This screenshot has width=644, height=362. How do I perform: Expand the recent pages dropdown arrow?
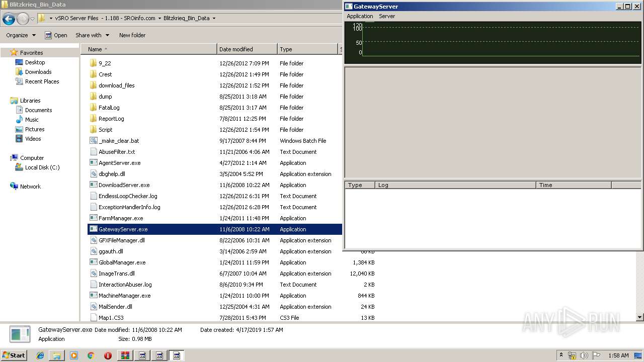33,19
